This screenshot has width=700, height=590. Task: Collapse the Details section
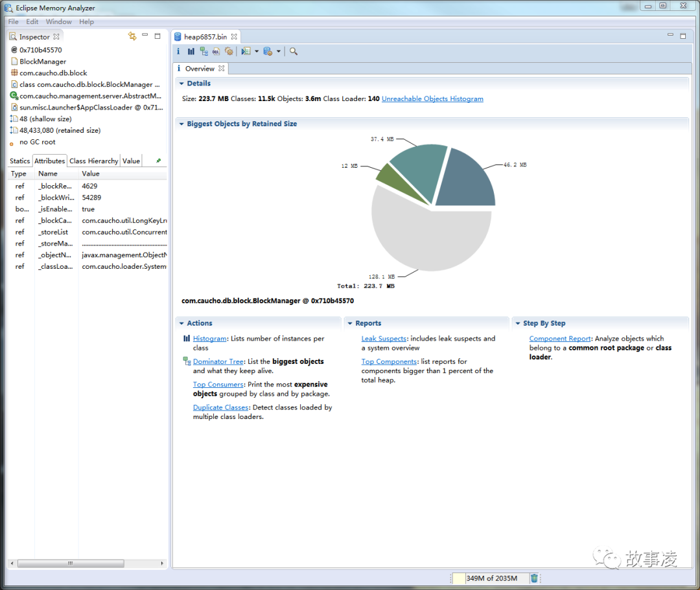[x=181, y=84]
